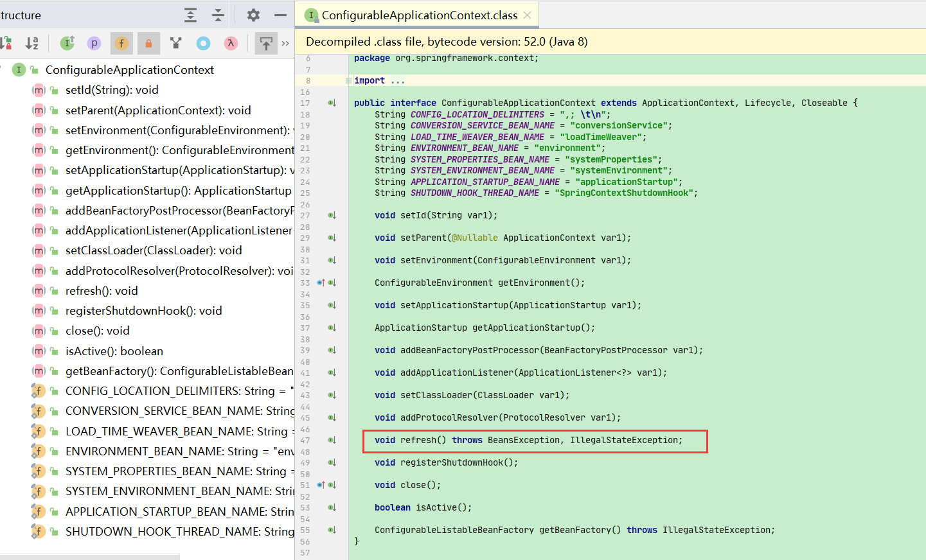Click Lifecycle in interface declaration
Viewport: 926px width, 560px height.
tap(768, 103)
